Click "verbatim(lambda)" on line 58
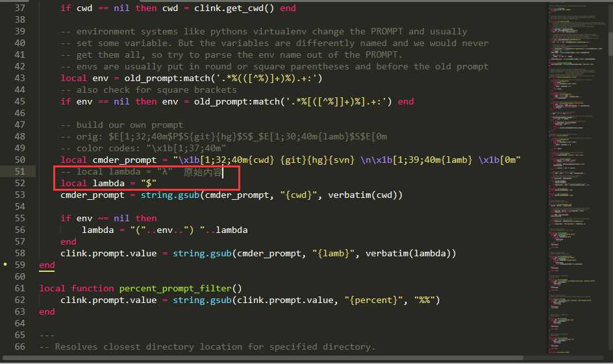613x364 pixels. point(408,254)
